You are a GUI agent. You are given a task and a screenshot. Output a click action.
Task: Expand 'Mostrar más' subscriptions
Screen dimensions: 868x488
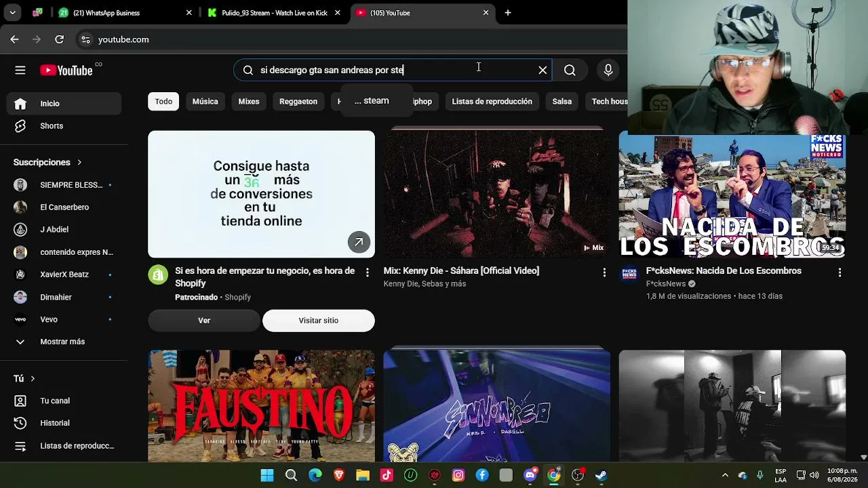coord(64,342)
